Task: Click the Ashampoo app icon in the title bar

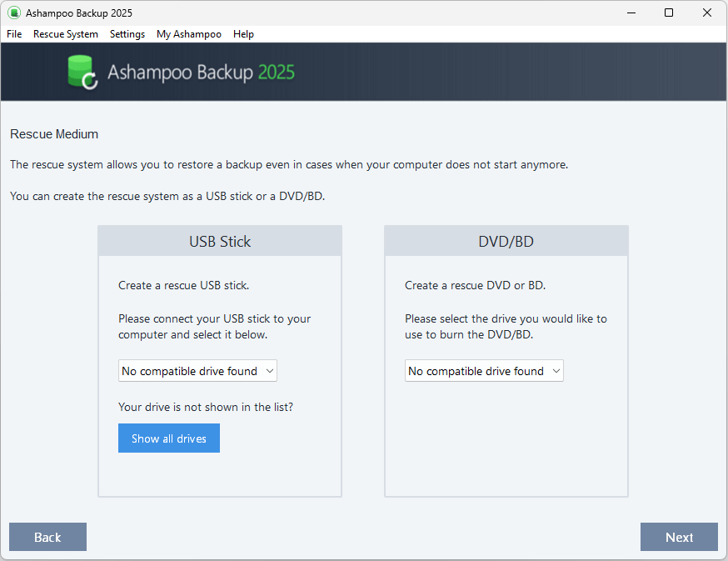Action: [12, 13]
